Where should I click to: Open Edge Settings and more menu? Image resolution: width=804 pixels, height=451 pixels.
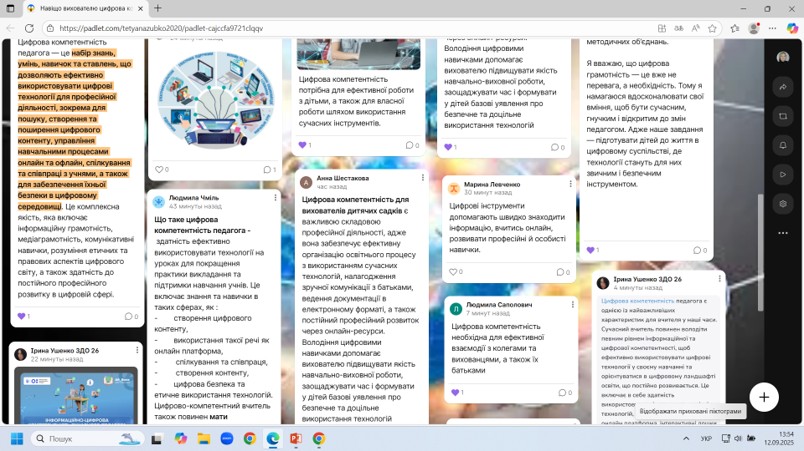coord(773,28)
